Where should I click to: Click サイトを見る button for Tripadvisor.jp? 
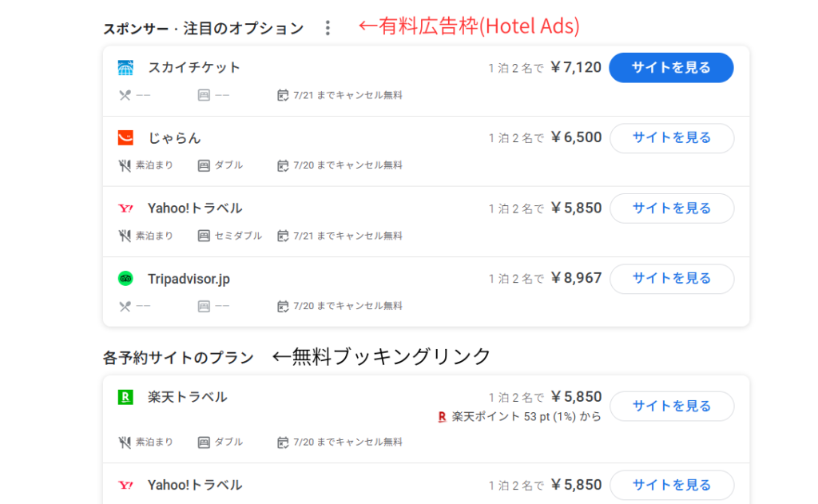pos(672,279)
